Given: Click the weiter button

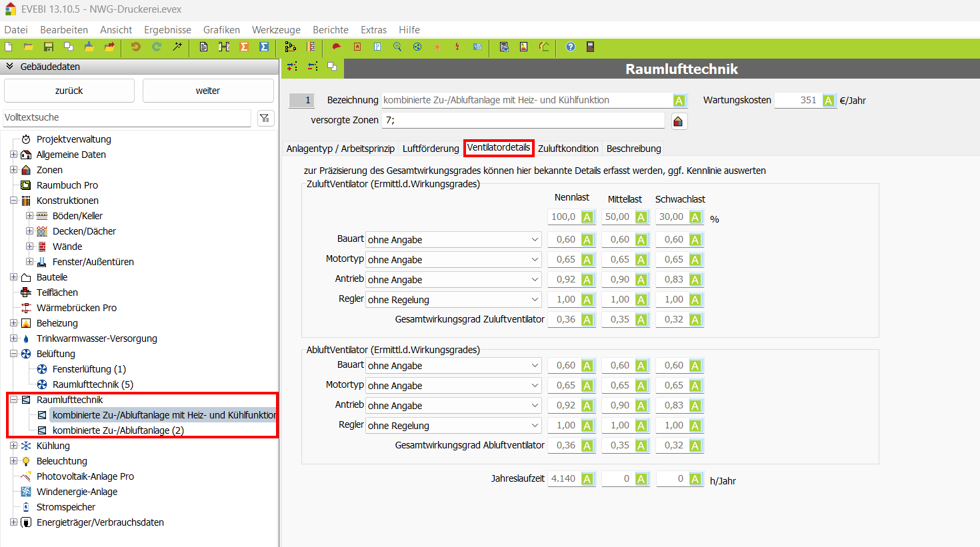Looking at the screenshot, I should (x=208, y=91).
